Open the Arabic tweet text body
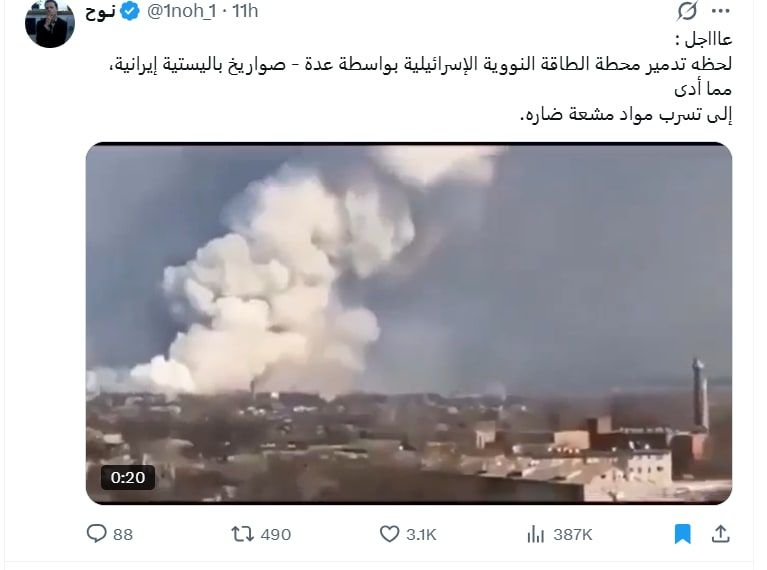The width and height of the screenshot is (767, 570). click(421, 77)
